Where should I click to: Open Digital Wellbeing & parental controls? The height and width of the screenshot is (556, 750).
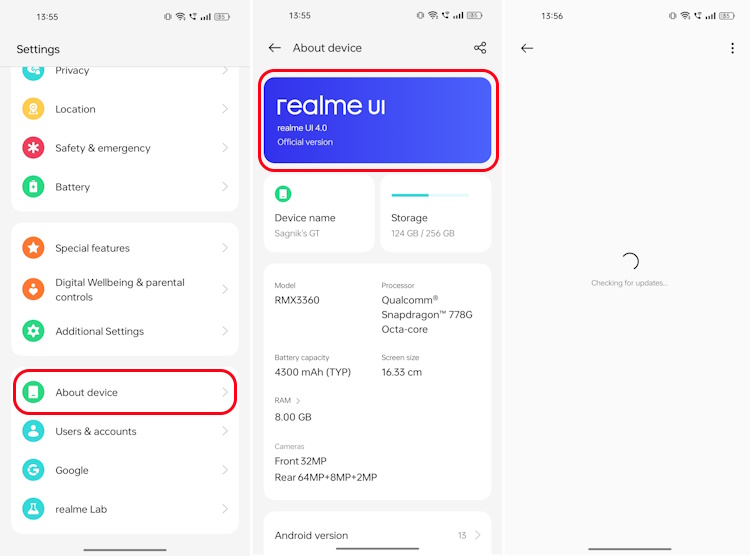coord(125,289)
